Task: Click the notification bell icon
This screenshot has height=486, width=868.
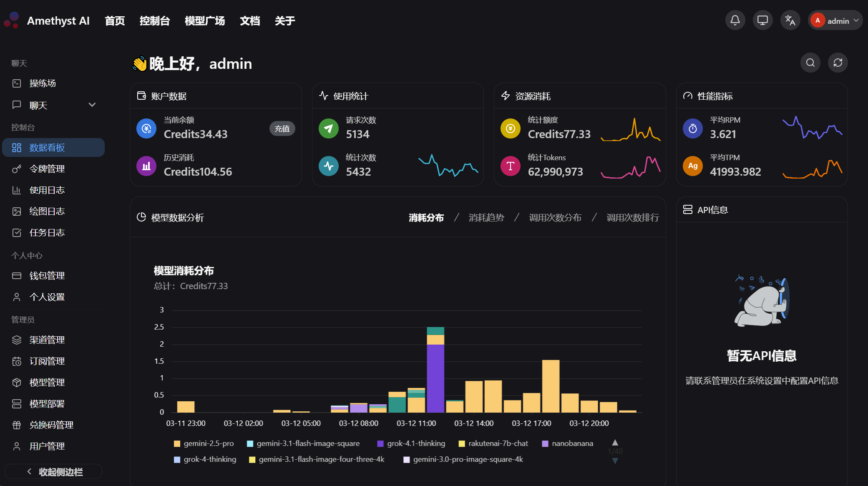Action: [735, 20]
